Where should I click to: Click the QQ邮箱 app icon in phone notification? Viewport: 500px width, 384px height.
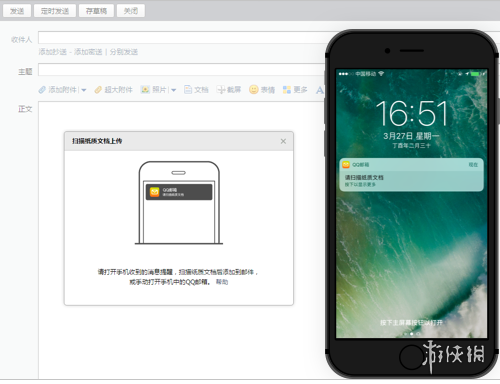pos(346,164)
